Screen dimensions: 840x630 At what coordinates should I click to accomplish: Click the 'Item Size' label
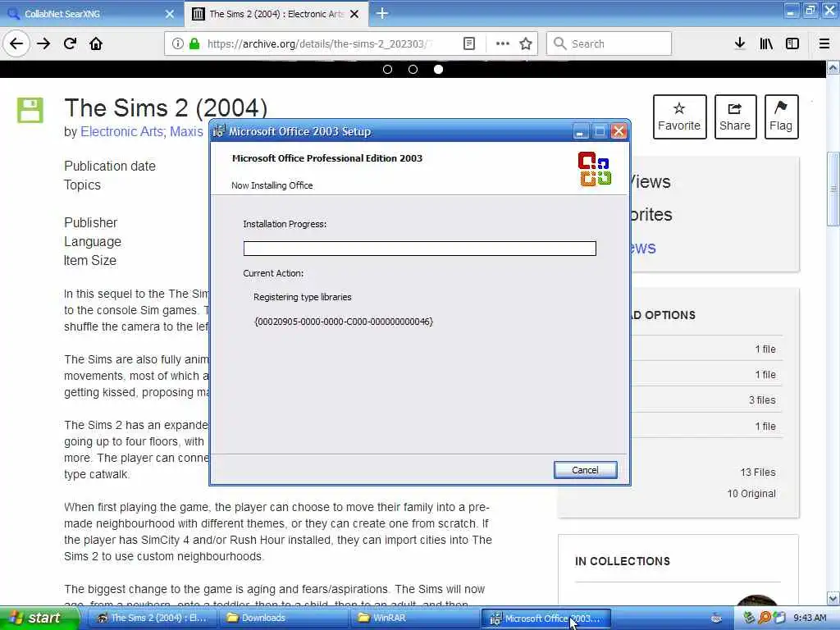90,260
